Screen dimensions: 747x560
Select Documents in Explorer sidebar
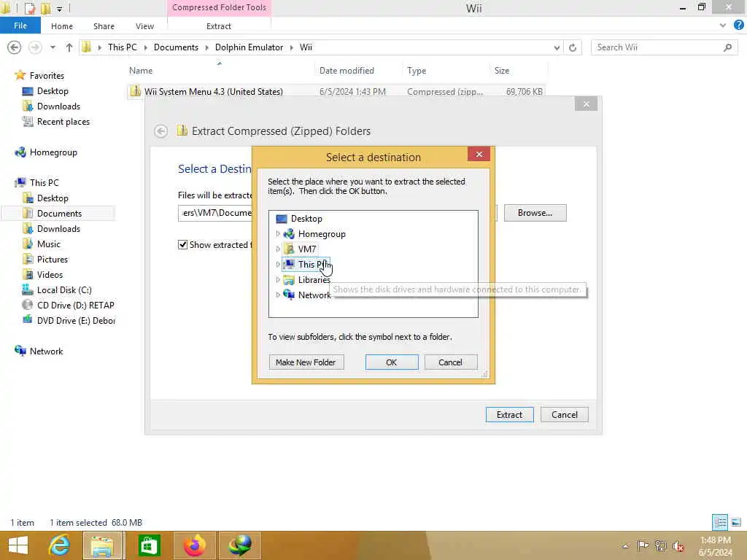(x=59, y=214)
